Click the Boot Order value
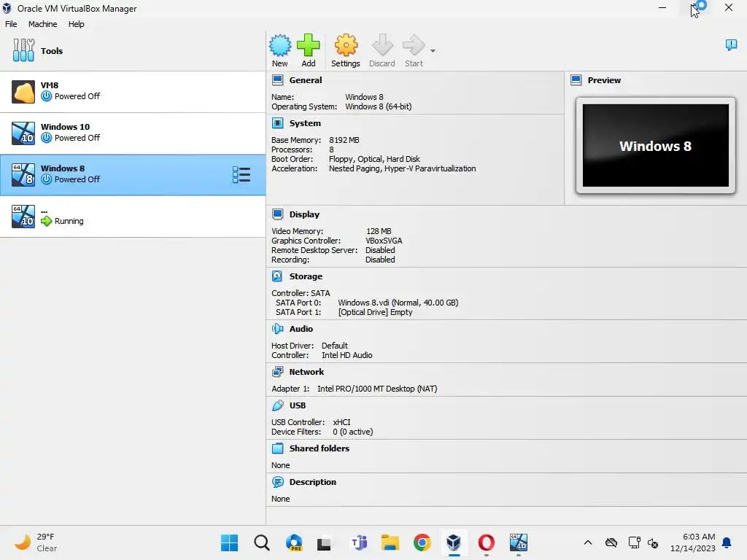Image resolution: width=747 pixels, height=560 pixels. [374, 159]
